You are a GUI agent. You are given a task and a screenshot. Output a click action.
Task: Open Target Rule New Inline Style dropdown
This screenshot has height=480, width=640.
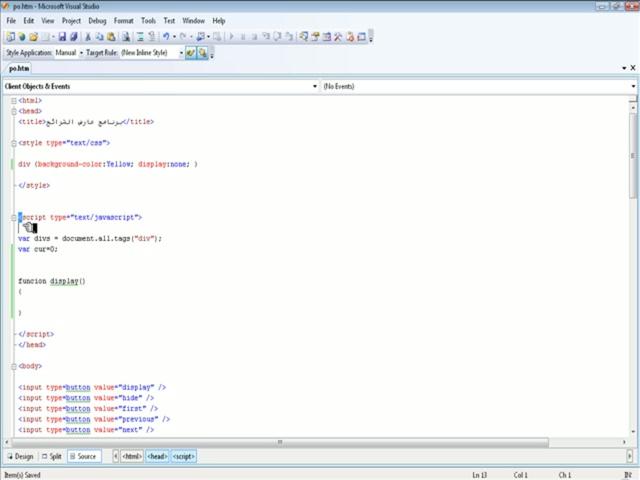pyautogui.click(x=181, y=53)
